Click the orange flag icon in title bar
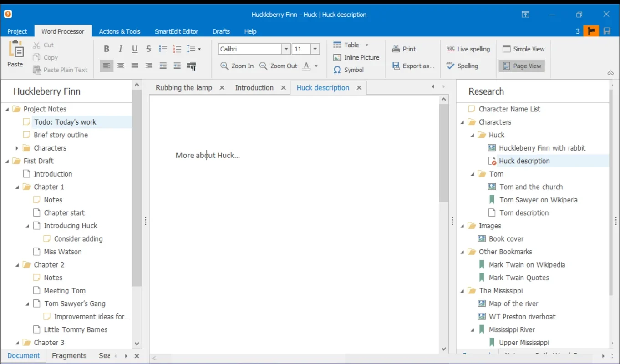The image size is (620, 364). pos(591,31)
